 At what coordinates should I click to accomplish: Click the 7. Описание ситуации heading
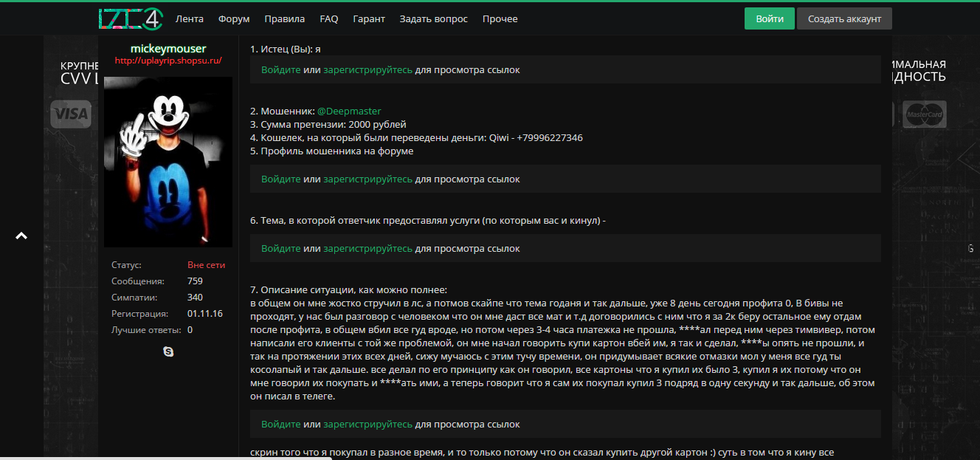(x=349, y=289)
